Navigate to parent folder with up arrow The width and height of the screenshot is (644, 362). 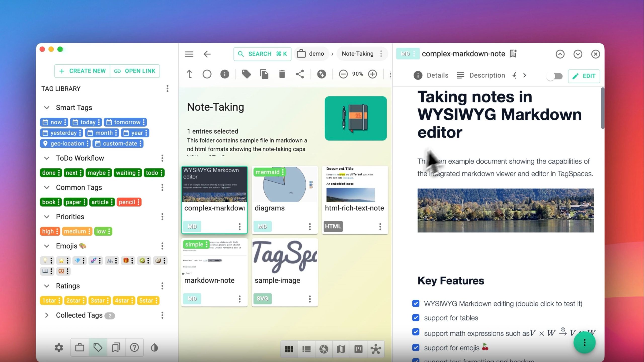pos(189,74)
